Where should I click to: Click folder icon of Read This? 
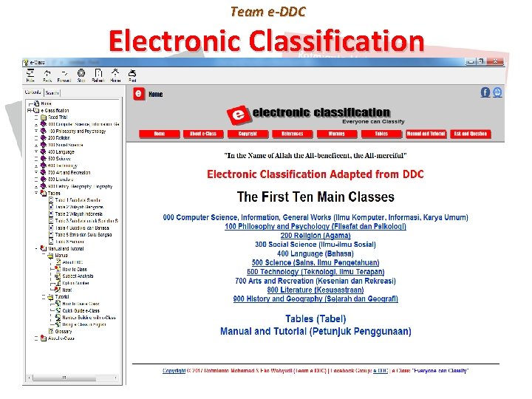coord(44,117)
